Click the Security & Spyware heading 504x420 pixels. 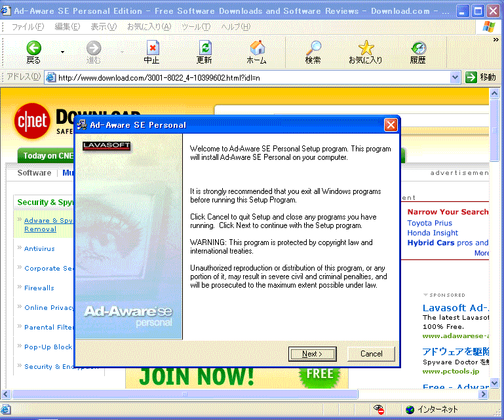[x=45, y=202]
